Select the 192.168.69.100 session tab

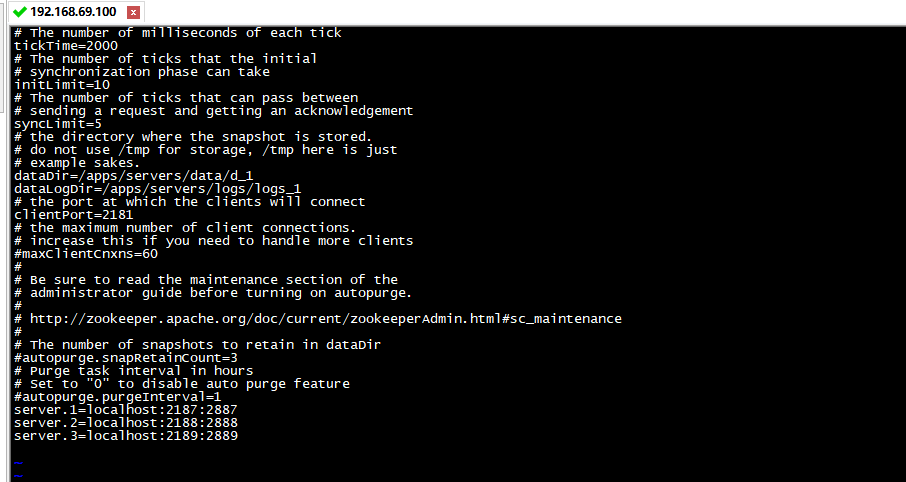pyautogui.click(x=72, y=12)
